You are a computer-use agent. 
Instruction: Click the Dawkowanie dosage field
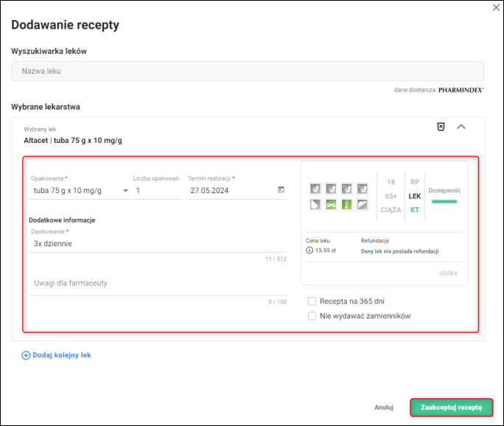click(x=158, y=243)
